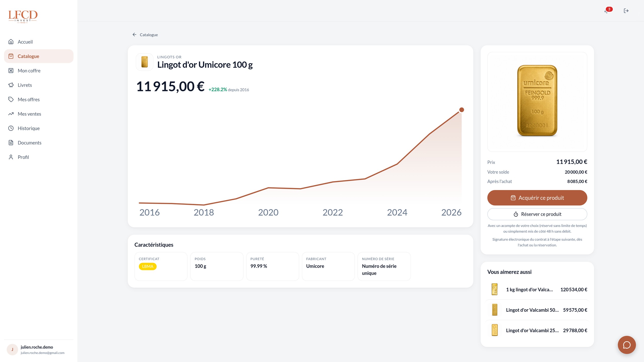Click the +228.2% growth indicator
Image resolution: width=644 pixels, height=362 pixels.
[x=218, y=89]
